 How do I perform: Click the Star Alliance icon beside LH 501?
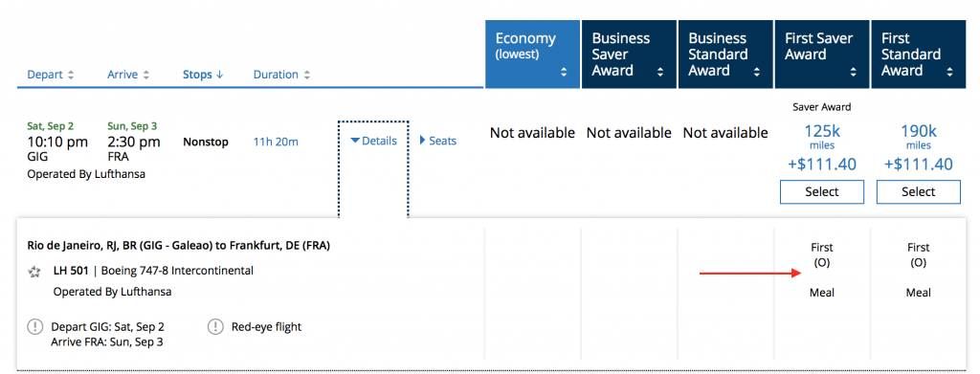coord(35,272)
